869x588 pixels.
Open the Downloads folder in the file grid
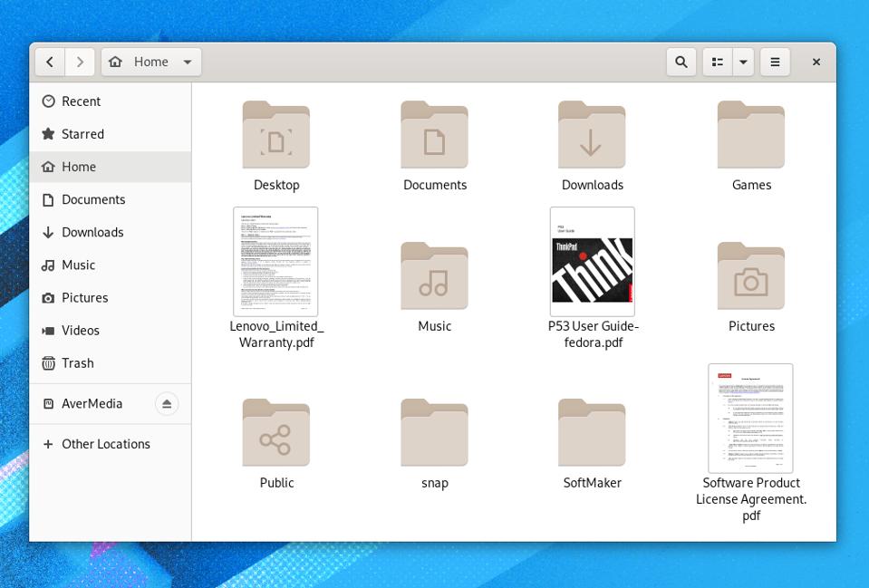pyautogui.click(x=593, y=135)
